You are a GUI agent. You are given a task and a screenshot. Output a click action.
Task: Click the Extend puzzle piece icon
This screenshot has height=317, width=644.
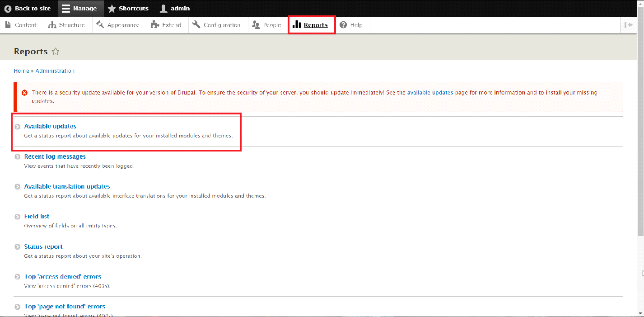155,25
